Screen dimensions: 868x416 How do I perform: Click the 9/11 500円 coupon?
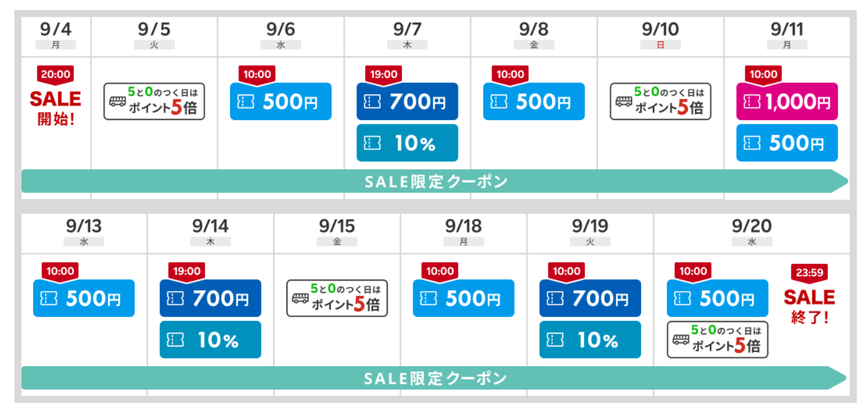(x=787, y=143)
